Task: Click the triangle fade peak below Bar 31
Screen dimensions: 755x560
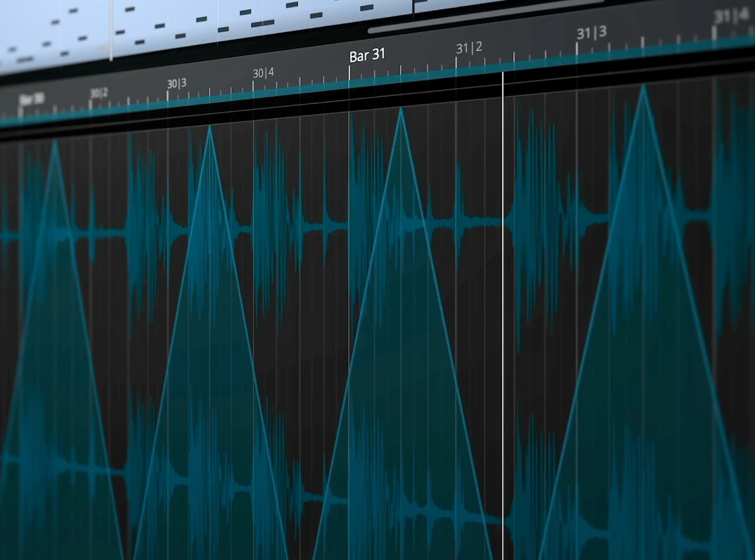Action: coord(401,110)
